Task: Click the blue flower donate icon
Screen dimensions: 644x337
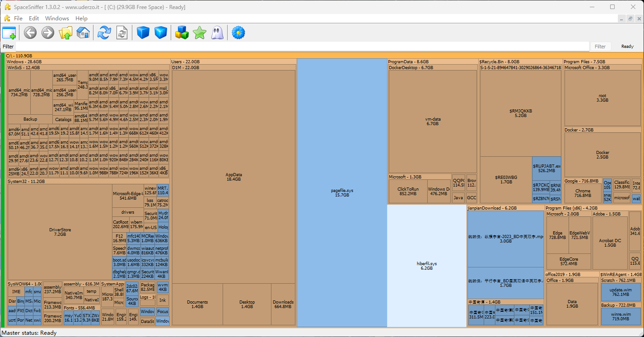Action: (x=238, y=33)
